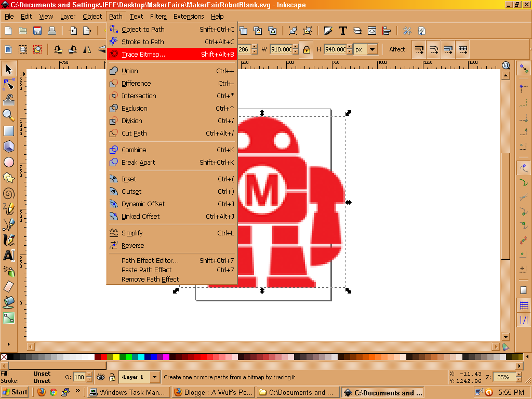Click the Open folder icon
The image size is (532, 399).
23,31
